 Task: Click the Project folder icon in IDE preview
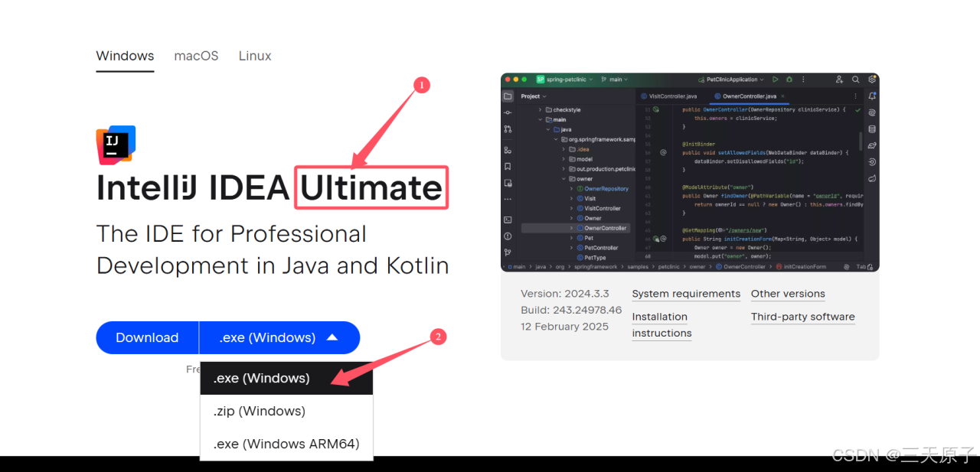pos(508,96)
